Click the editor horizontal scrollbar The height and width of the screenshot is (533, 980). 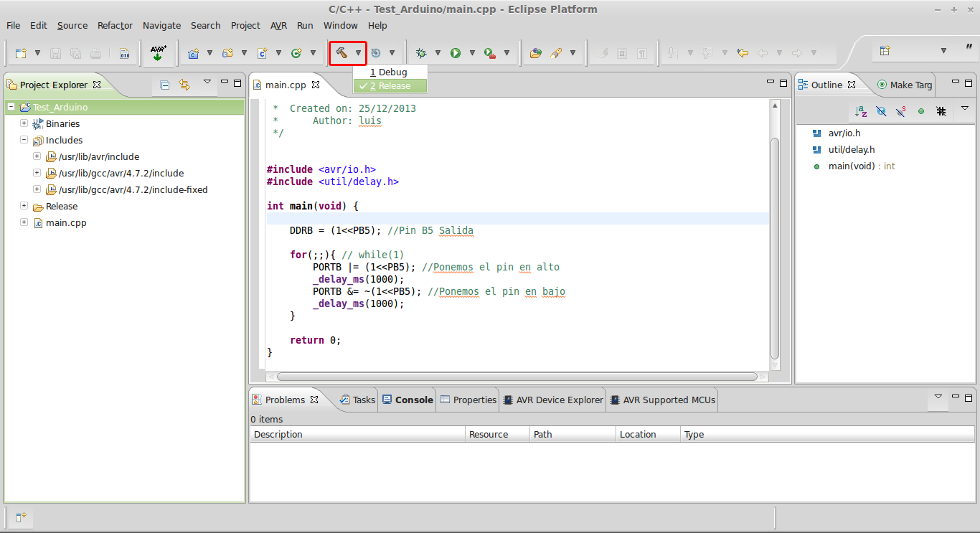pos(517,376)
